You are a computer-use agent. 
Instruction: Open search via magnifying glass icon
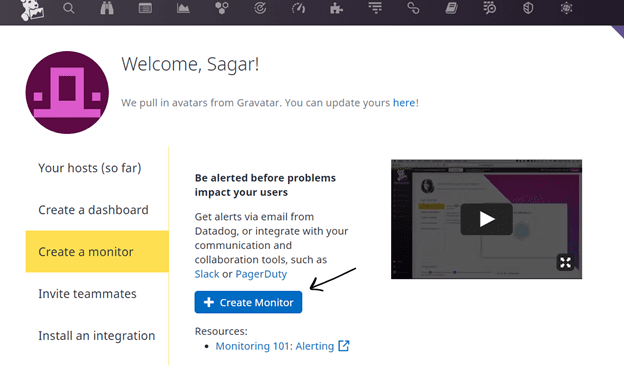tap(68, 8)
